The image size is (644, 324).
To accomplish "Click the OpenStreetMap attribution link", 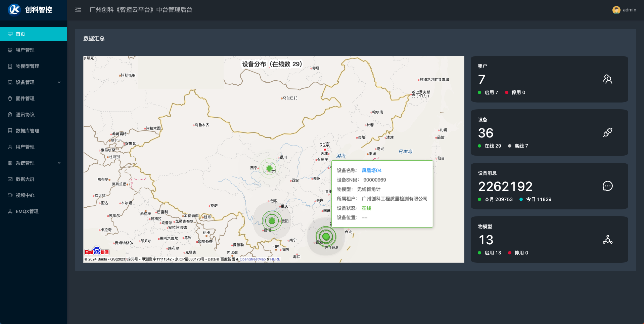I will click(252, 259).
